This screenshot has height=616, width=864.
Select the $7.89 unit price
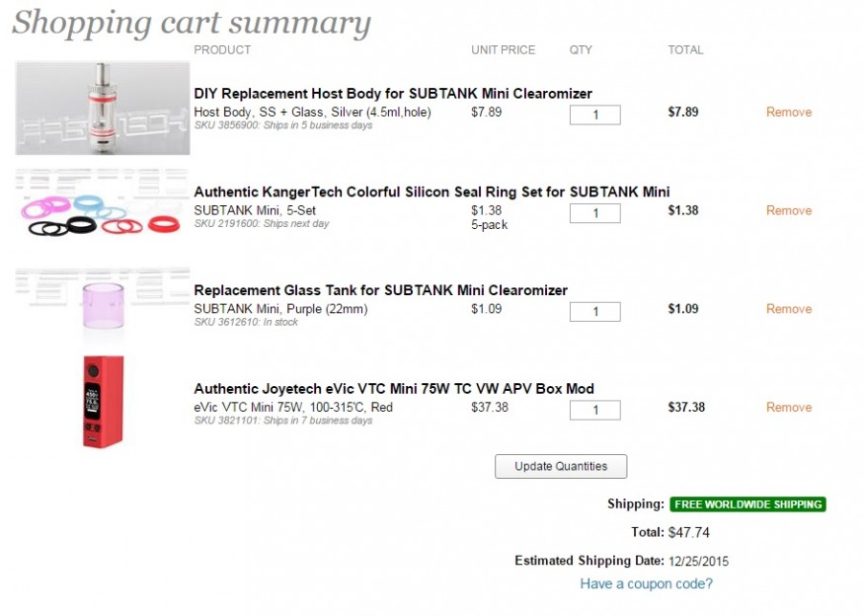pos(486,113)
